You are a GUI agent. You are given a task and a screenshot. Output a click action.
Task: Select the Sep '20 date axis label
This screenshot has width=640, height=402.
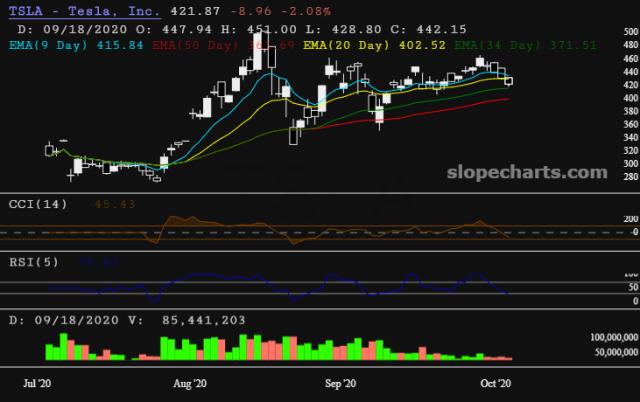pyautogui.click(x=340, y=383)
